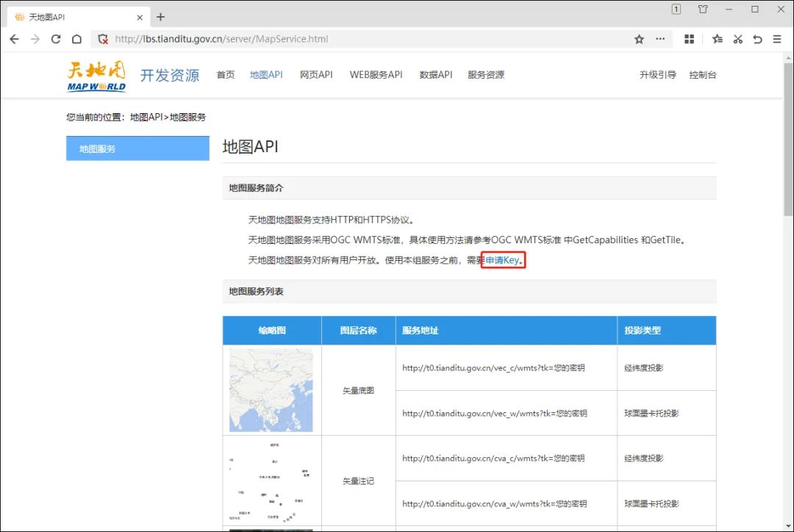Image resolution: width=794 pixels, height=532 pixels.
Task: Click the cva_c wmts service URL
Action: click(x=494, y=458)
